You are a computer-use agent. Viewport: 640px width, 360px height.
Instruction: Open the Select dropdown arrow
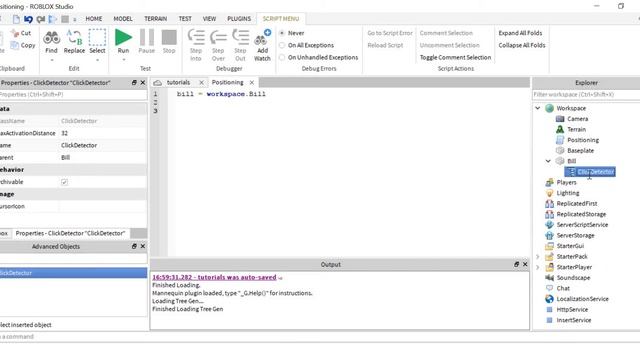(97, 60)
